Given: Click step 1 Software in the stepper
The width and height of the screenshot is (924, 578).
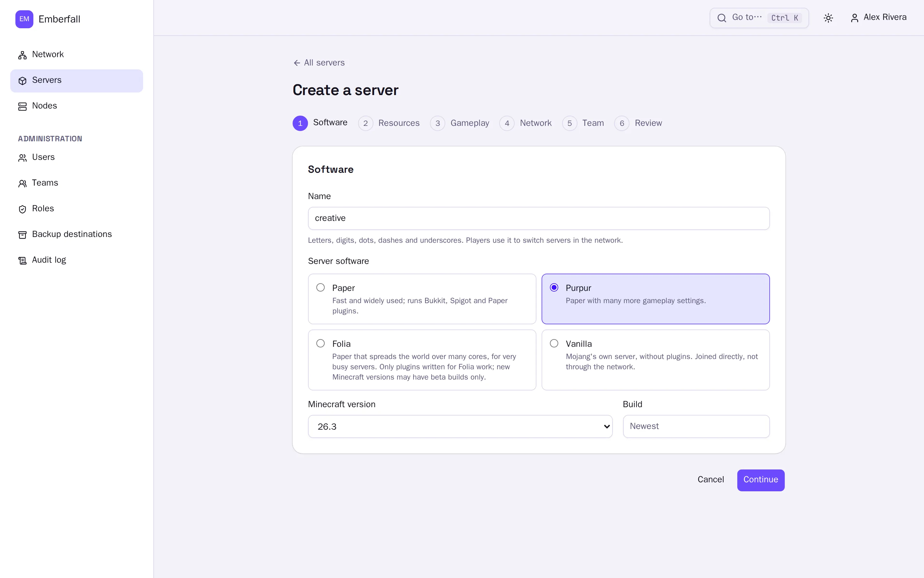Looking at the screenshot, I should (x=320, y=123).
